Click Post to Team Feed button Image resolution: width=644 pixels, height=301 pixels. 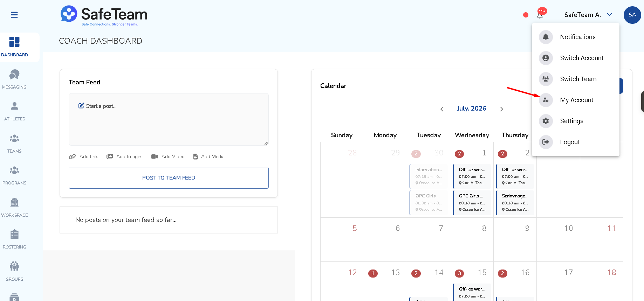(169, 178)
